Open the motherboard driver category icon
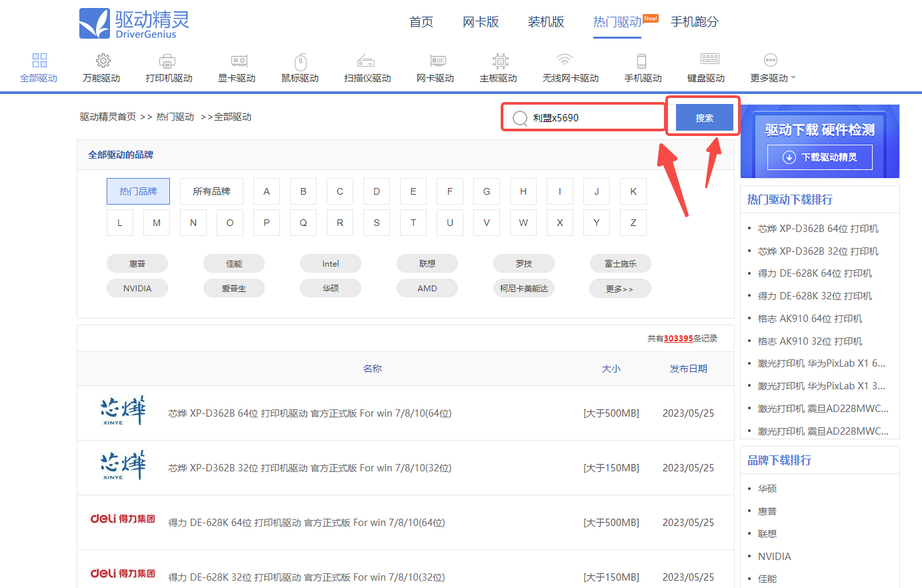The width and height of the screenshot is (922, 588). [499, 61]
